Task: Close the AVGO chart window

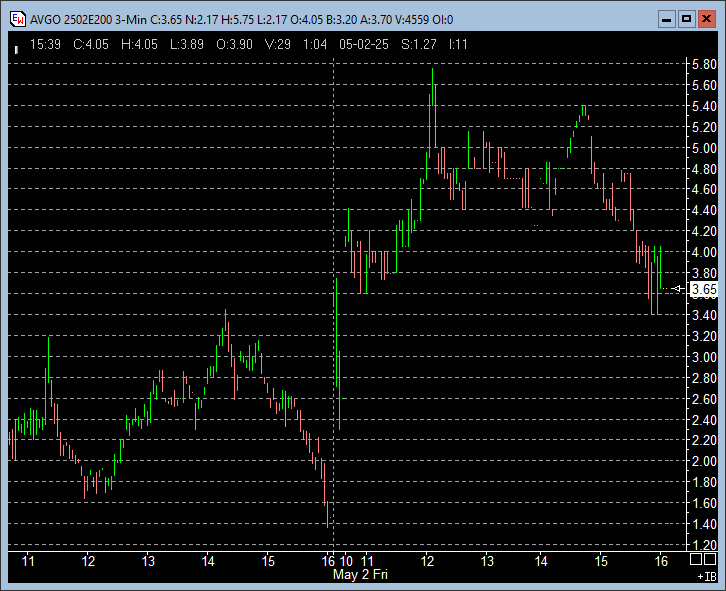Action: (x=707, y=19)
